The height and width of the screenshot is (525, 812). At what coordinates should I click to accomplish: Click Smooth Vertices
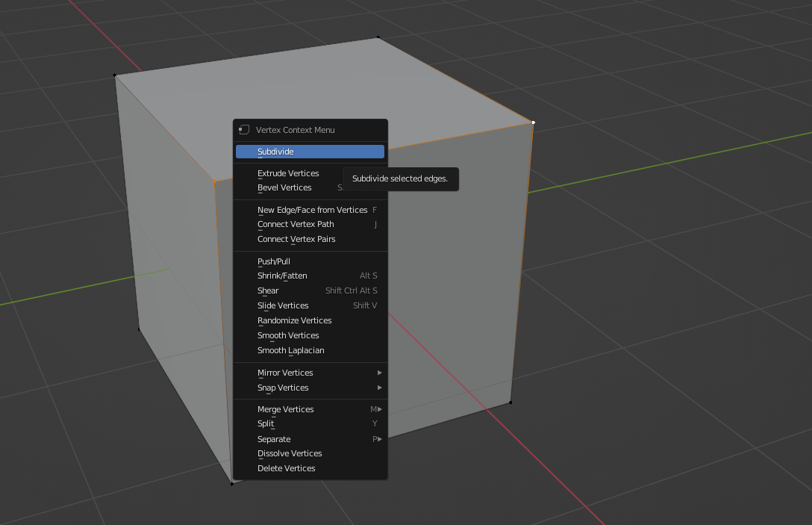310,335
